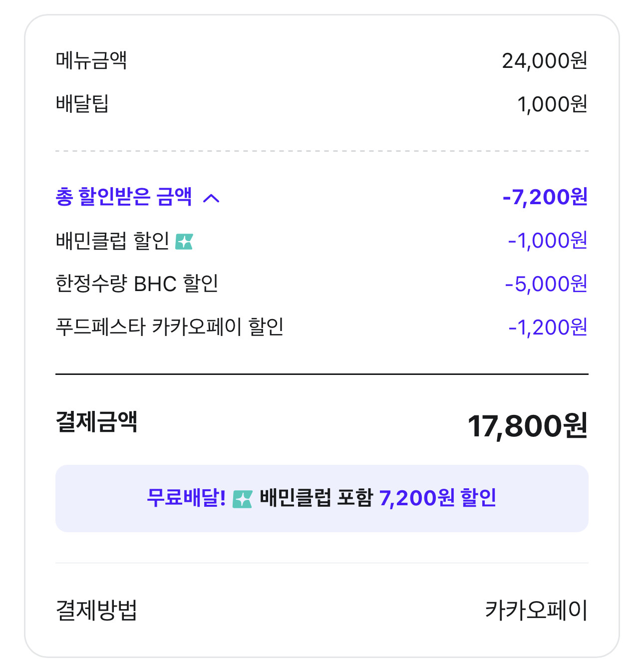Tap the -5,000원 BHC discount value

[546, 284]
